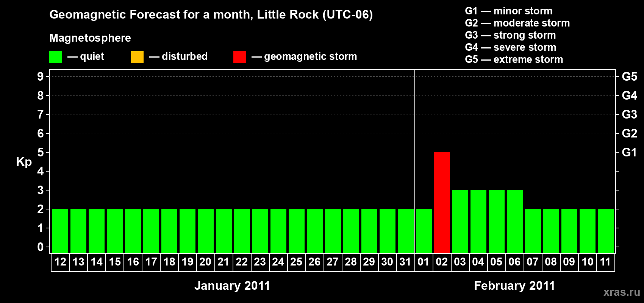Click the February 2011 month label
Screen dimensions: 644x303
[x=514, y=286]
